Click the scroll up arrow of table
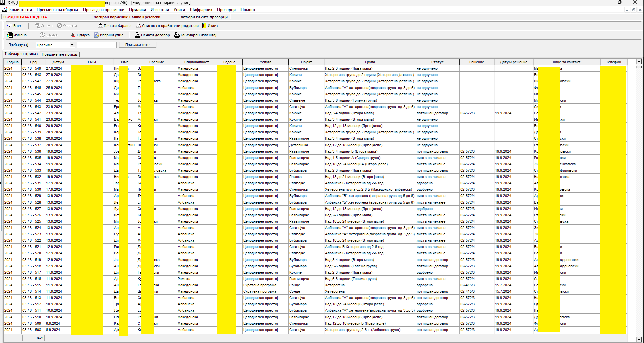The image size is (644, 343). click(x=639, y=62)
